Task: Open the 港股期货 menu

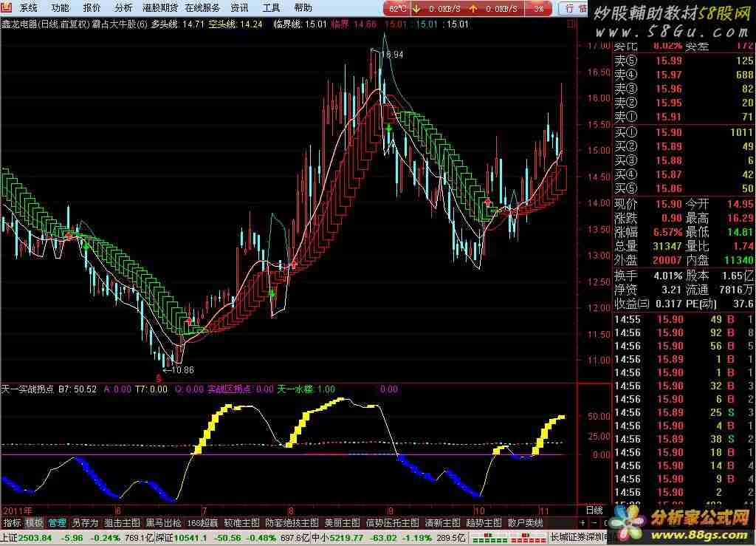Action: [x=160, y=7]
